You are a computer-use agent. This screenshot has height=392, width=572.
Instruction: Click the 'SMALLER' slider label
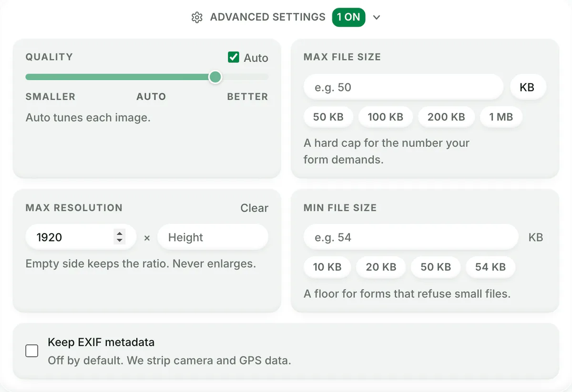(51, 97)
